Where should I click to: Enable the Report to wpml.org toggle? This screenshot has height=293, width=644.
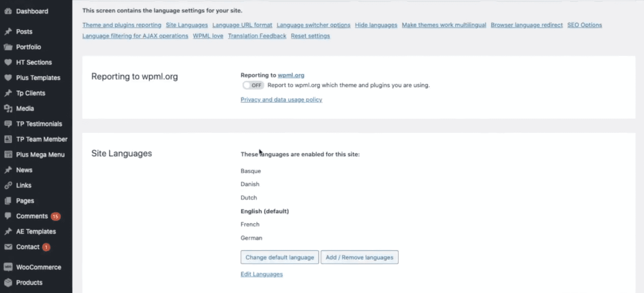[253, 85]
